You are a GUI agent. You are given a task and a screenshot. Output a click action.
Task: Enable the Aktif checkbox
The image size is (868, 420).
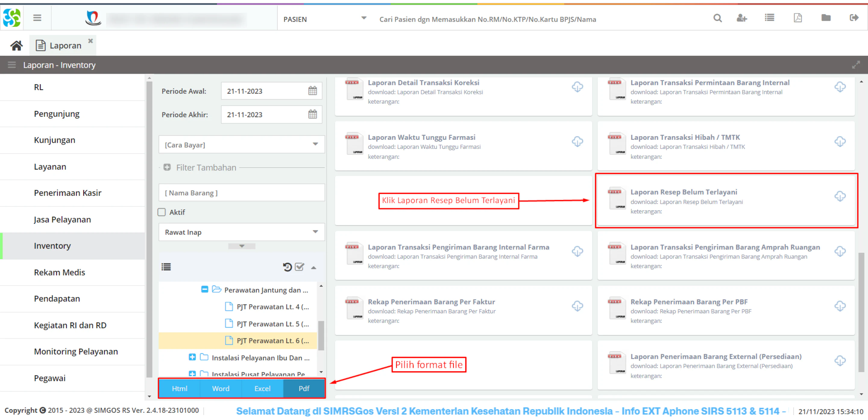(x=162, y=212)
